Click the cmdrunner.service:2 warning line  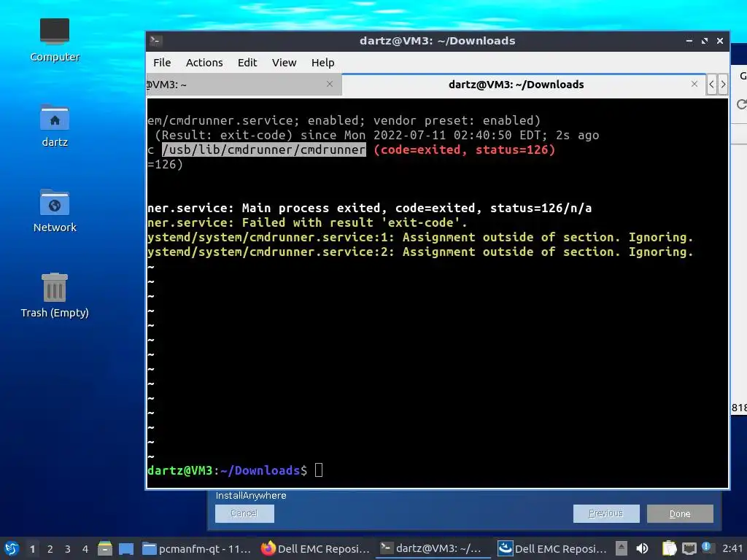[419, 252]
